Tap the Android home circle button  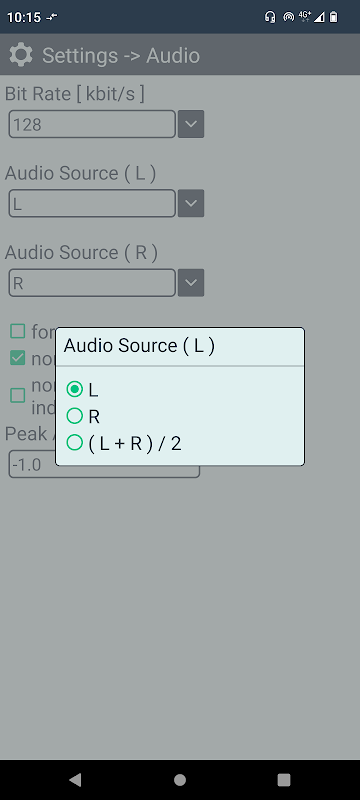click(179, 779)
